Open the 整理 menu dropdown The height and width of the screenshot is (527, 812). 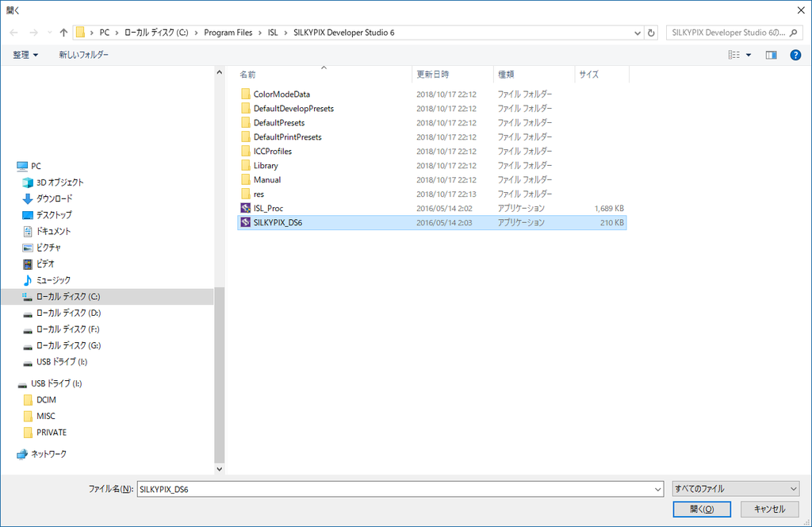tap(25, 55)
